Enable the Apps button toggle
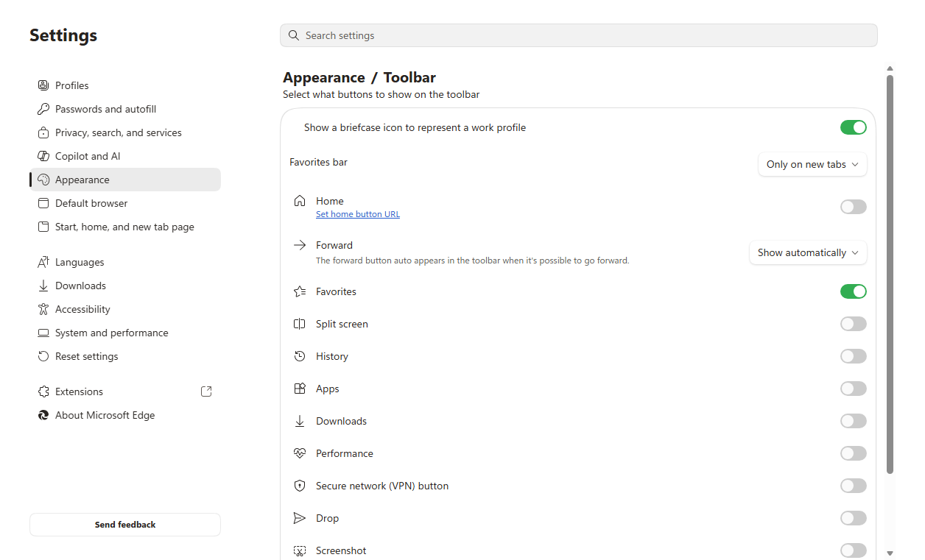 point(854,389)
